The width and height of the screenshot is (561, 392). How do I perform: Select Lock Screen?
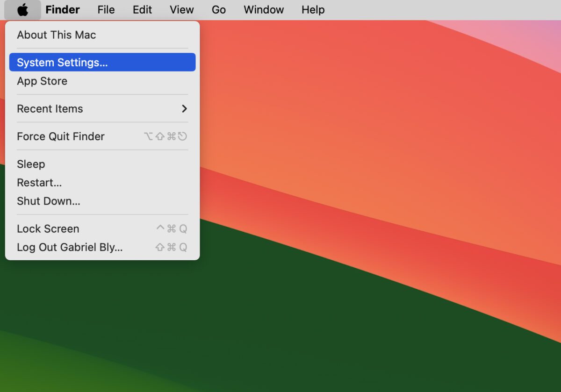coord(102,228)
